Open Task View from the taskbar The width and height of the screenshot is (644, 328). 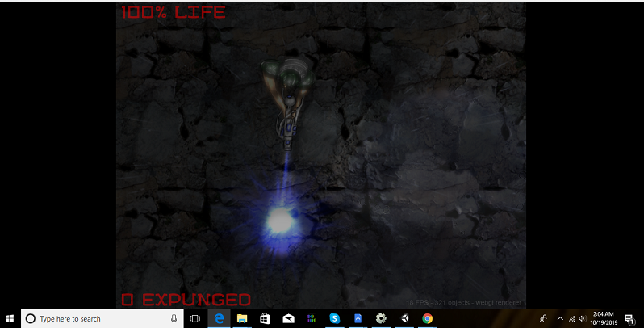pyautogui.click(x=195, y=318)
